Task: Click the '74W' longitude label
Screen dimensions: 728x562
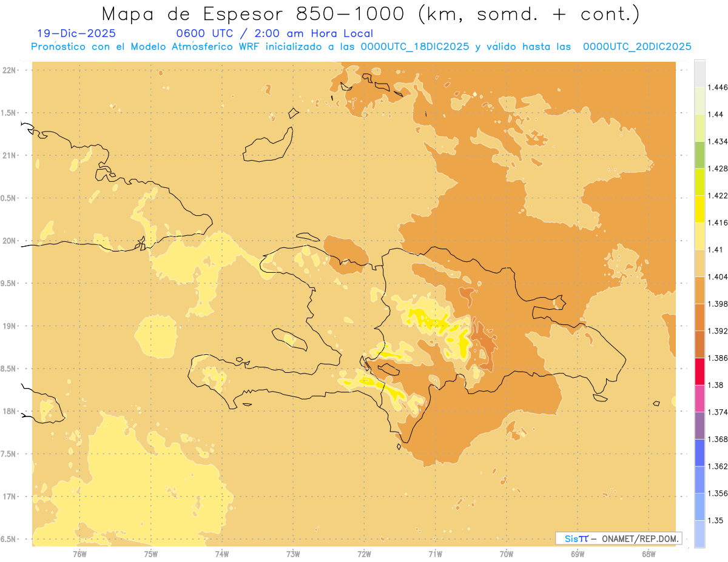Action: point(222,554)
